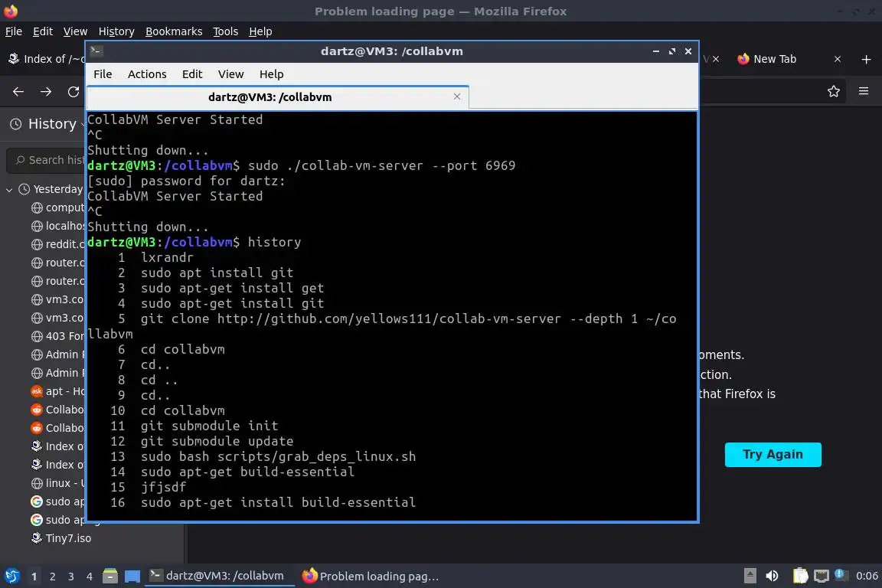This screenshot has width=882, height=588.
Task: Select the terminal task in taskbar
Action: (220, 576)
